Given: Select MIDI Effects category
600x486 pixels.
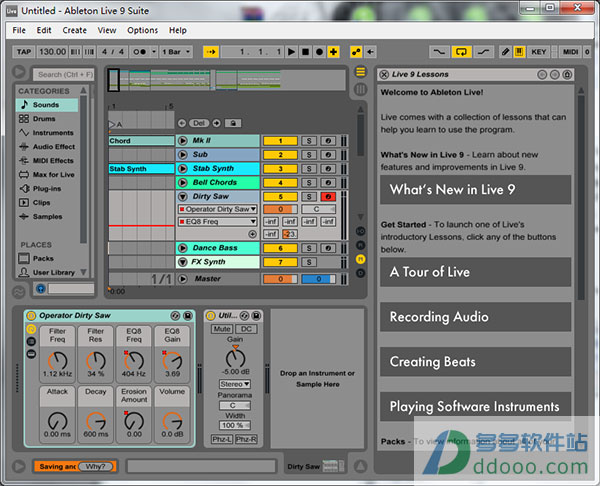Looking at the screenshot, I should coord(47,161).
